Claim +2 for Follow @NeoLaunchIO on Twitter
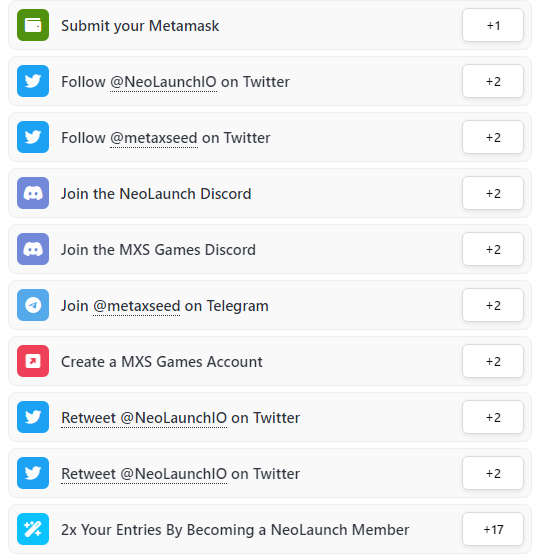The image size is (540, 560). point(493,81)
